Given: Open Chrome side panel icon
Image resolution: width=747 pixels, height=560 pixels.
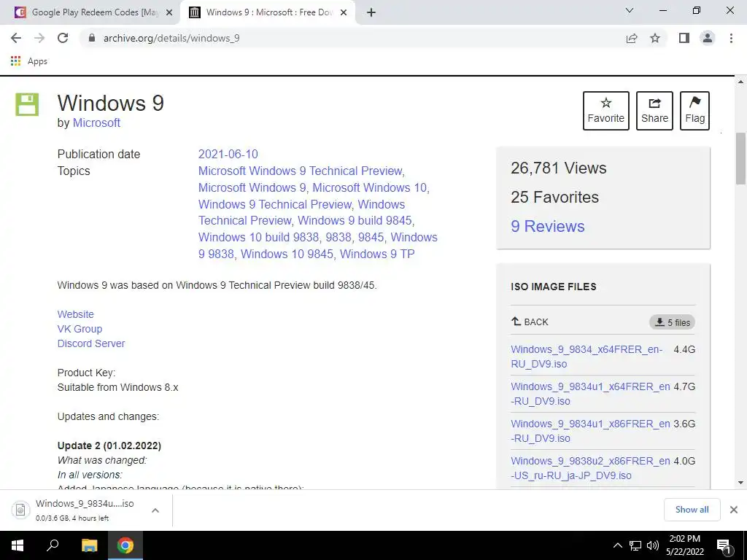Looking at the screenshot, I should click(684, 38).
